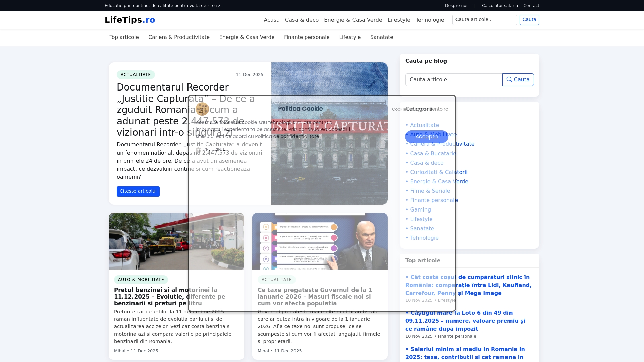Open the Sanatate category tab

click(x=381, y=37)
